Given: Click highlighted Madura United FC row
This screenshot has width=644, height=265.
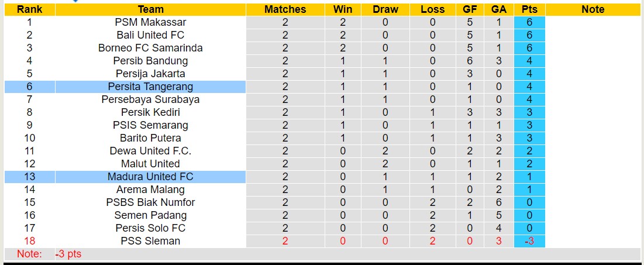Looking at the screenshot, I should click(150, 177).
